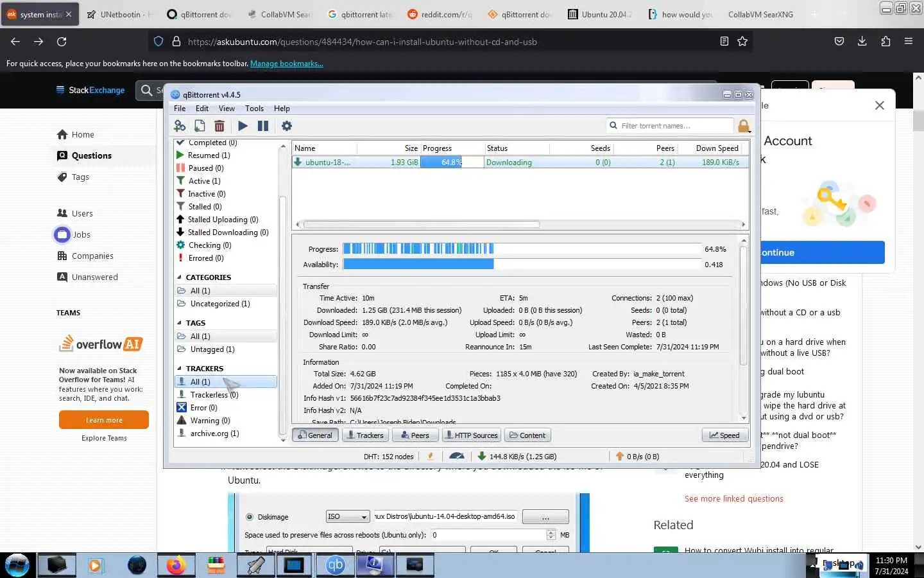Switch to Trackers tab
This screenshot has height=578, width=924.
coord(365,435)
